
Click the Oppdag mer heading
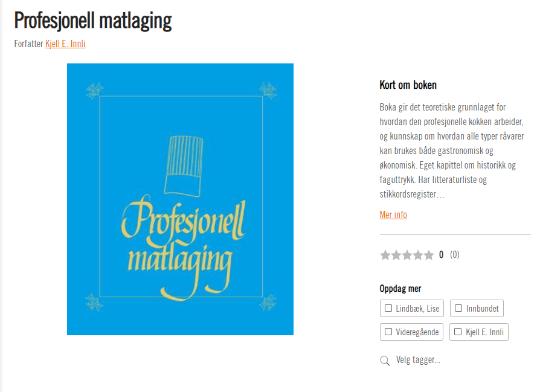[400, 289]
